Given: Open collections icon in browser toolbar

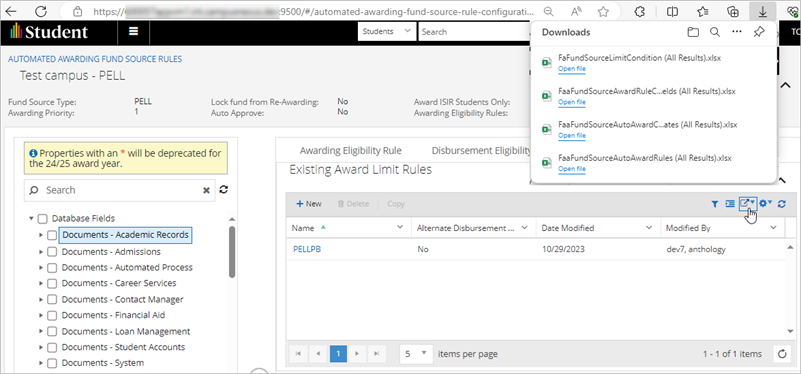Looking at the screenshot, I should (x=733, y=11).
